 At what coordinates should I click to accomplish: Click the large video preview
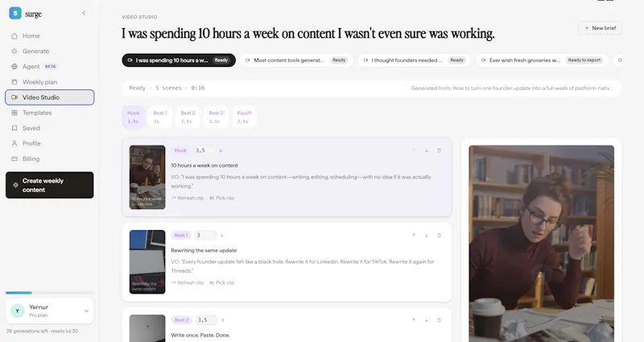pyautogui.click(x=541, y=244)
